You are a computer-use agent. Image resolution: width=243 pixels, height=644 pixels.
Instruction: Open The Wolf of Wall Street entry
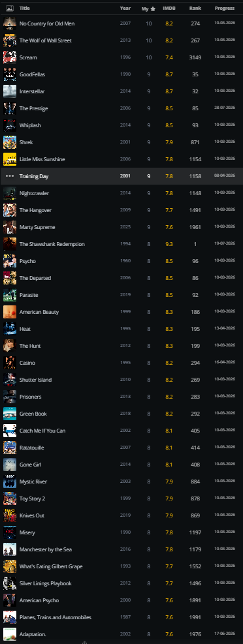point(45,40)
